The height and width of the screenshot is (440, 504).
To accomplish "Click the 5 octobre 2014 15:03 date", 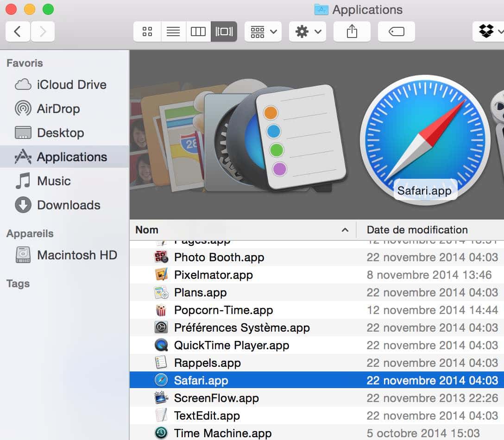I will point(423,433).
